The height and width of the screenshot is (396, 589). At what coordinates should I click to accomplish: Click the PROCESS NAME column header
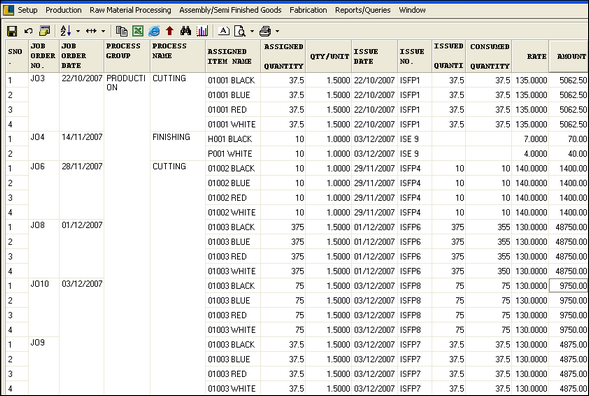coord(178,56)
